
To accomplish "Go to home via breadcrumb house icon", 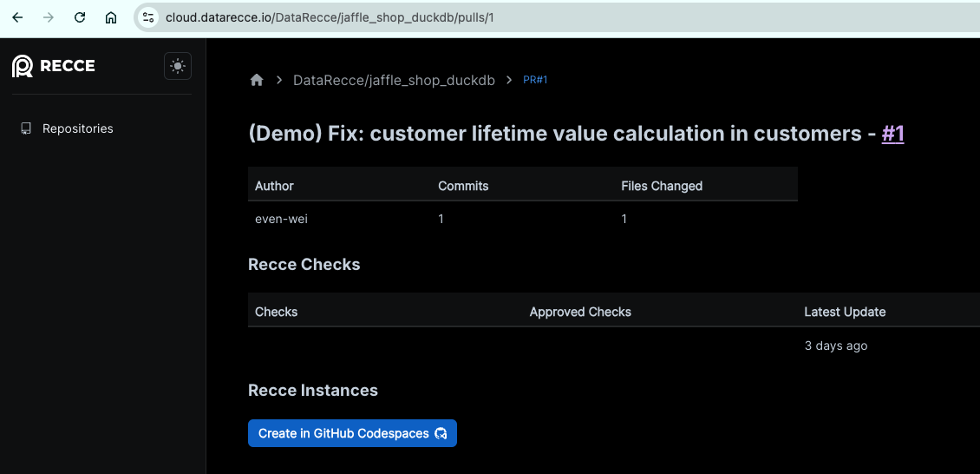I will (x=257, y=80).
